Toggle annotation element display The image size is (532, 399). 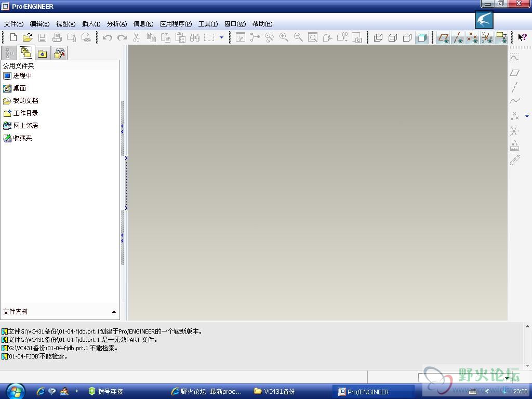[x=501, y=37]
